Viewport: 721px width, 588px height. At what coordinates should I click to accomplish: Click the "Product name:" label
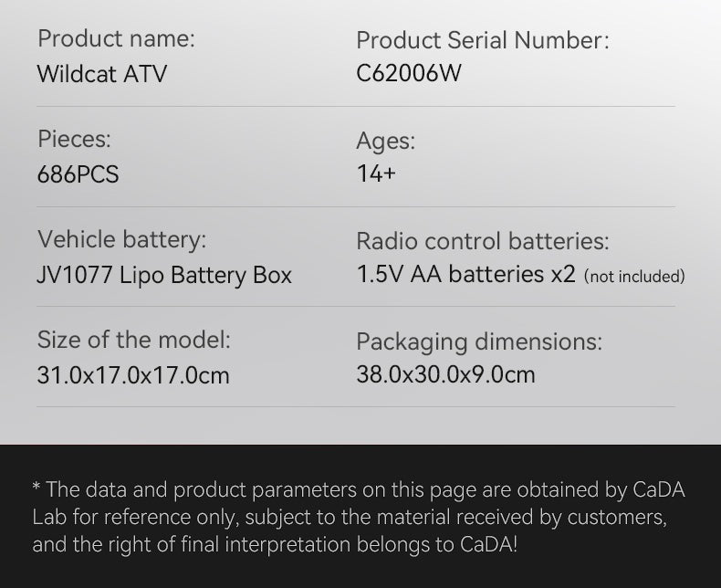(116, 39)
